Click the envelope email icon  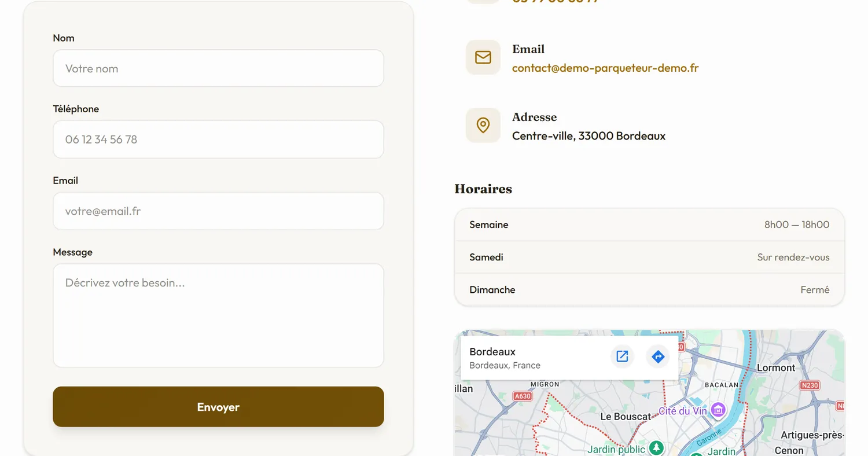[483, 57]
